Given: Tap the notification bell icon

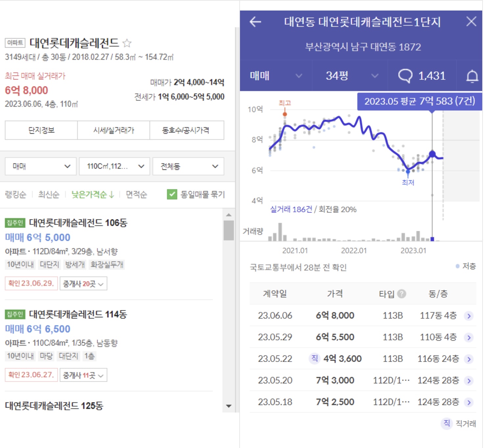Looking at the screenshot, I should pyautogui.click(x=472, y=76).
